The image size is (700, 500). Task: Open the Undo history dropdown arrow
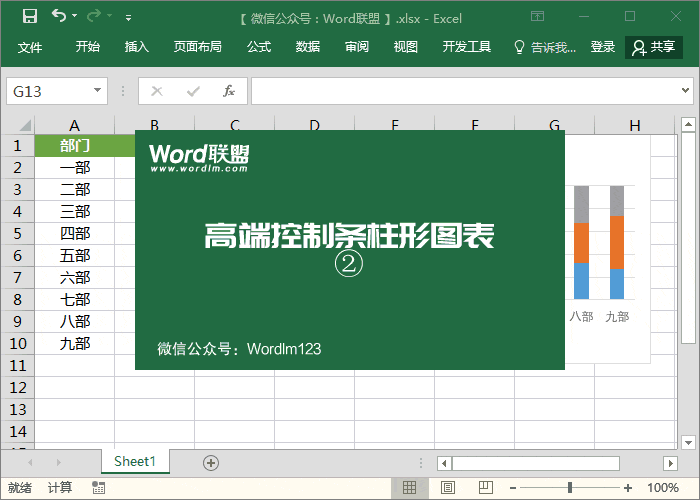pos(75,16)
